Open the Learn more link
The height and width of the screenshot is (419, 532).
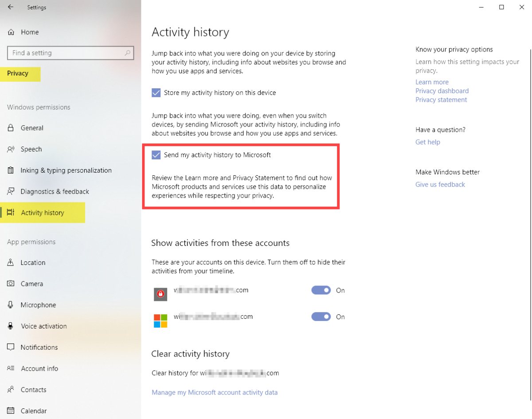pyautogui.click(x=432, y=82)
